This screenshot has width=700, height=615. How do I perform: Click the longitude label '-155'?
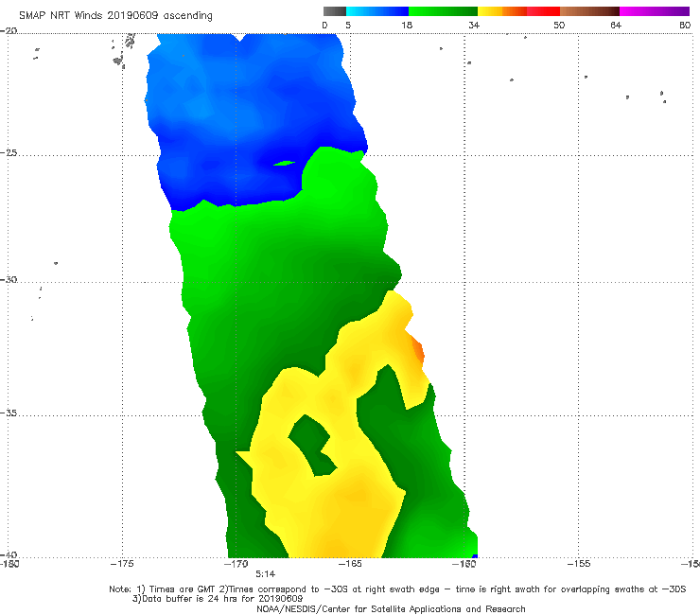579,564
